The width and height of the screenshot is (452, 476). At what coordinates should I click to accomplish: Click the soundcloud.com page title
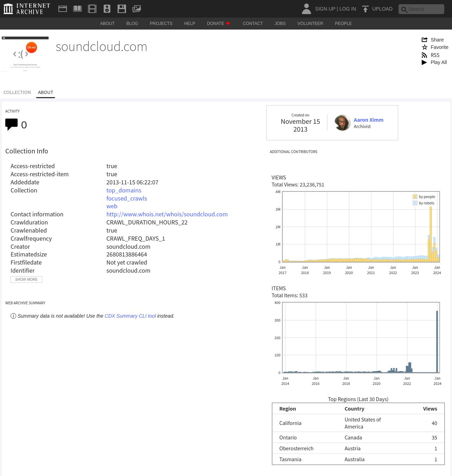(x=101, y=46)
